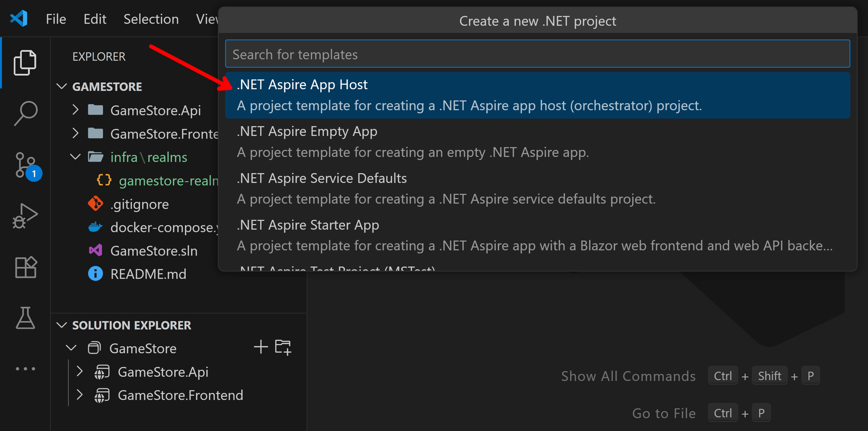Click the new project plus icon beside GameStore

click(x=261, y=347)
